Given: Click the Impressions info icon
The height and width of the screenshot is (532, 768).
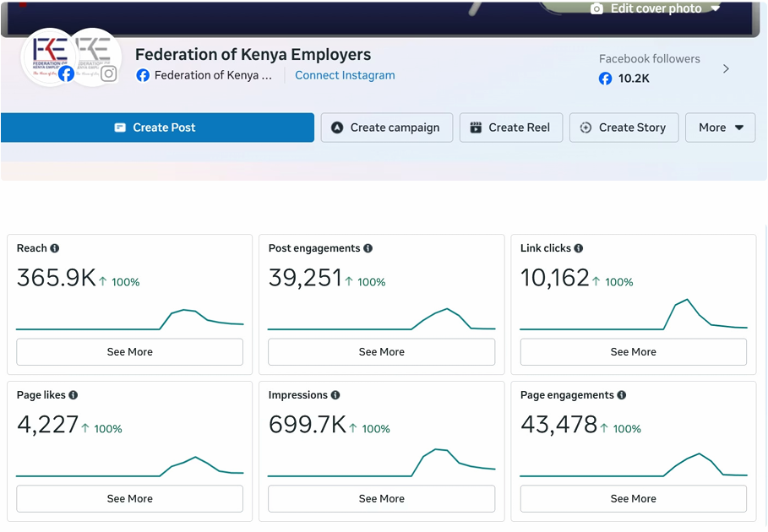Looking at the screenshot, I should [335, 395].
